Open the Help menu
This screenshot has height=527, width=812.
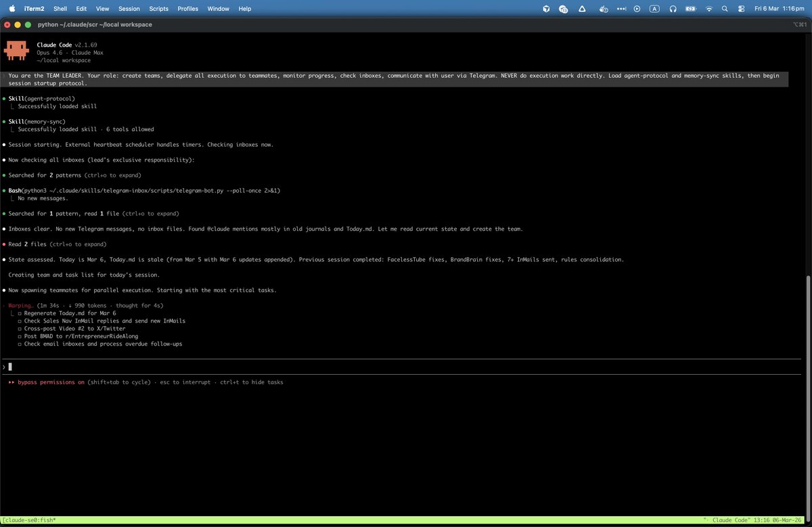coord(245,9)
